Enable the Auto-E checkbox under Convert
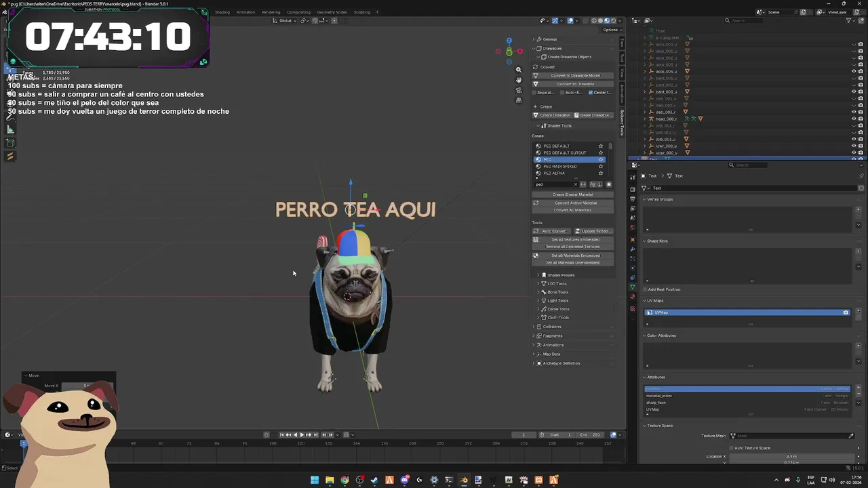 562,92
